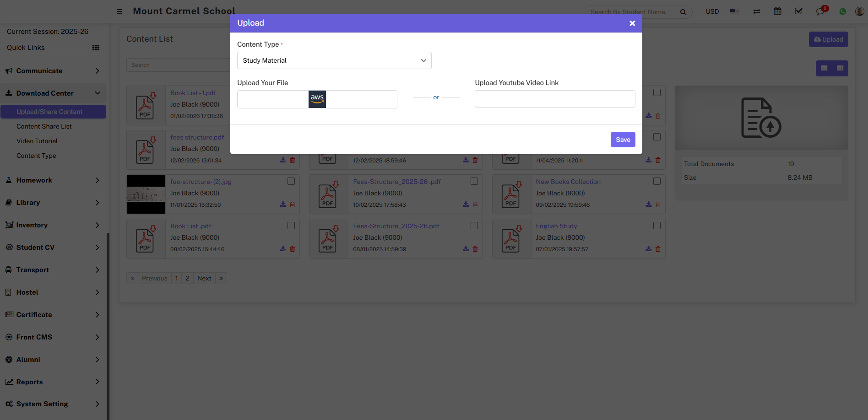Viewport: 868px width, 420px height.
Task: Click the Upload Youtube Video Link field
Action: tap(555, 99)
